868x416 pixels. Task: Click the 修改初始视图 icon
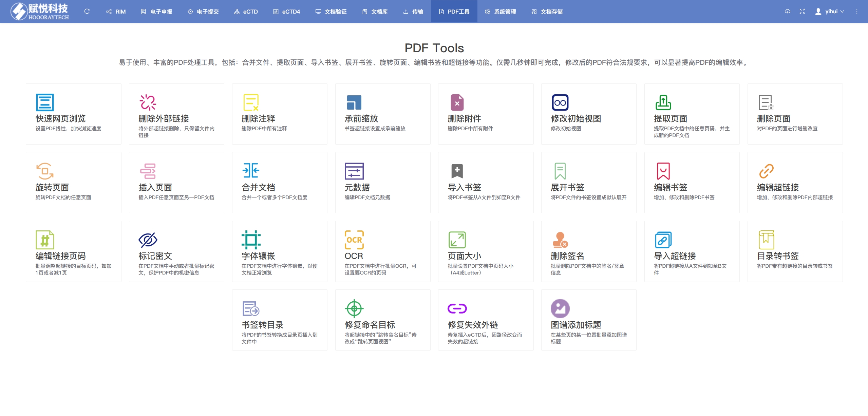[x=560, y=102]
